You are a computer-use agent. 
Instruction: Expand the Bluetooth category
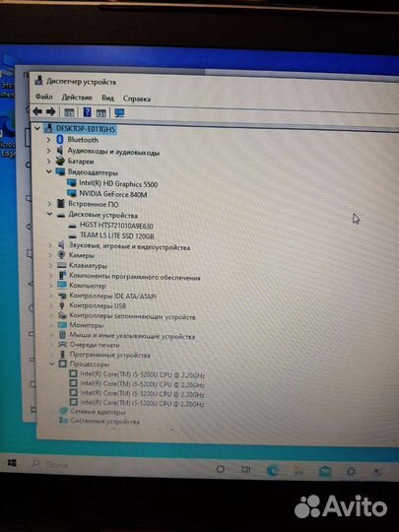tap(48, 140)
